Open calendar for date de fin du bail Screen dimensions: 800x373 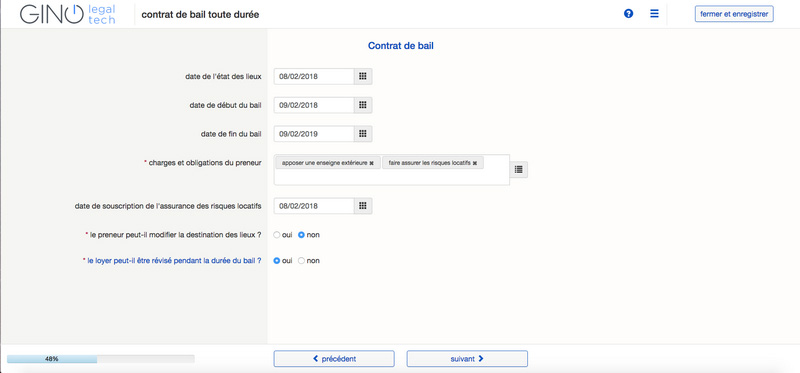coord(363,134)
